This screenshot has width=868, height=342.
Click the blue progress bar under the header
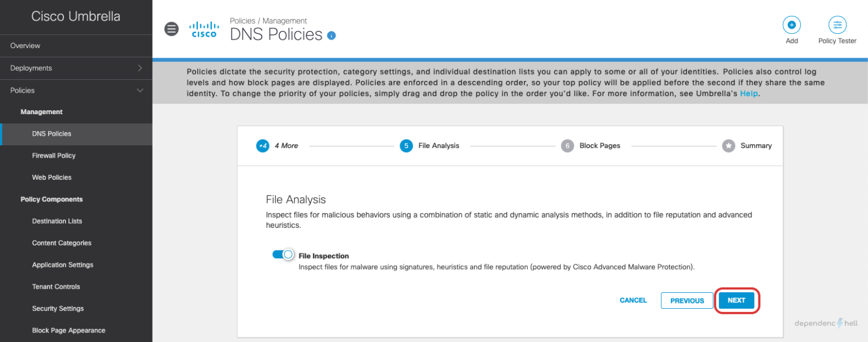tap(509, 58)
